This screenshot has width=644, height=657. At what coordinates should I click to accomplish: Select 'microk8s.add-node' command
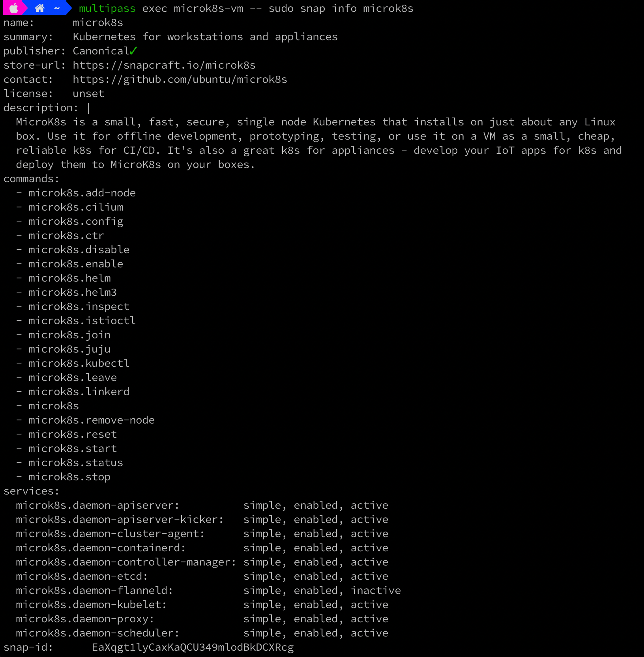pyautogui.click(x=82, y=193)
